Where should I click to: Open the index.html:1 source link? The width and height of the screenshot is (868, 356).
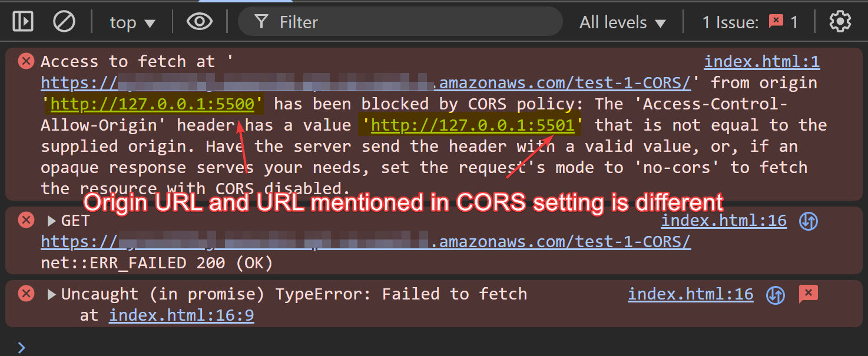pyautogui.click(x=762, y=62)
